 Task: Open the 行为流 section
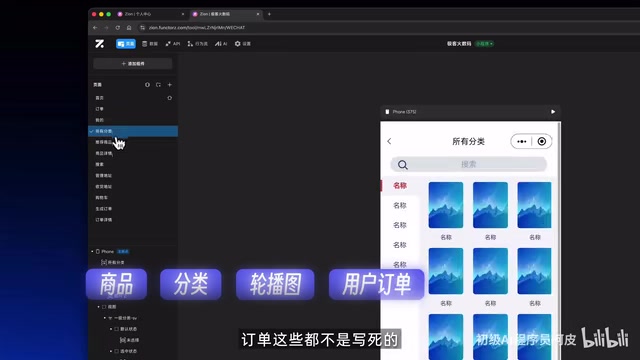[x=198, y=44]
